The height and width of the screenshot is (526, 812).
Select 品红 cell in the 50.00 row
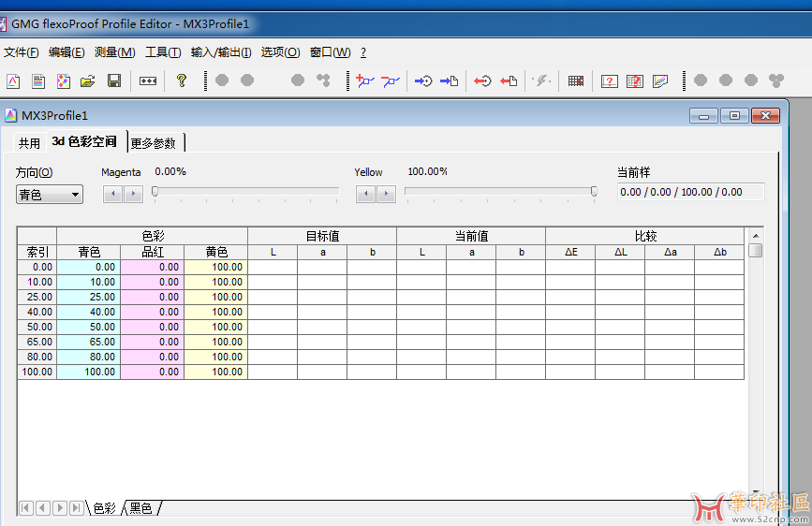point(153,327)
